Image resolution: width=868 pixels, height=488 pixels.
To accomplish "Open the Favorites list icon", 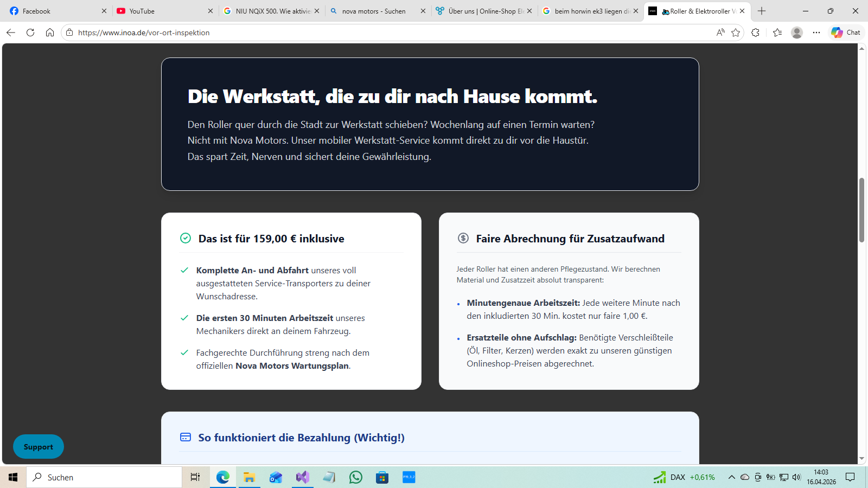I will 777,33.
